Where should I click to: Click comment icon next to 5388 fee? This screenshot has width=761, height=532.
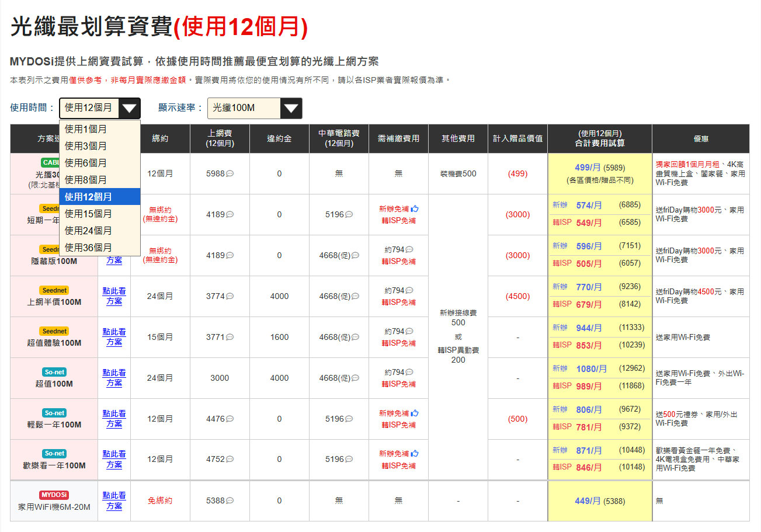coord(230,500)
